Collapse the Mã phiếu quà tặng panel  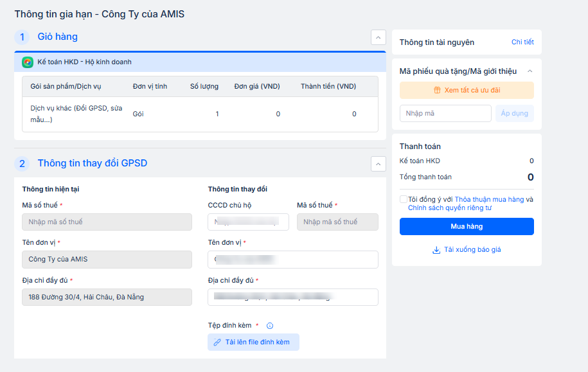click(x=530, y=71)
